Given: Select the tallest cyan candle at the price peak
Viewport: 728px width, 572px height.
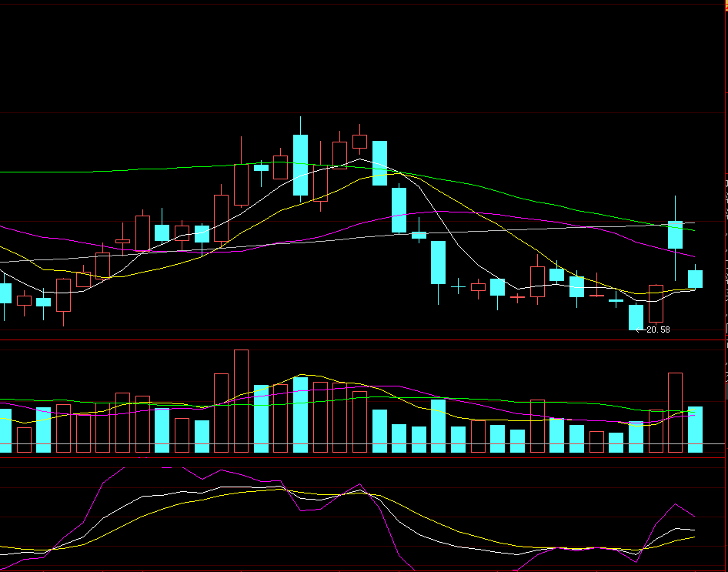Looking at the screenshot, I should pyautogui.click(x=300, y=159).
